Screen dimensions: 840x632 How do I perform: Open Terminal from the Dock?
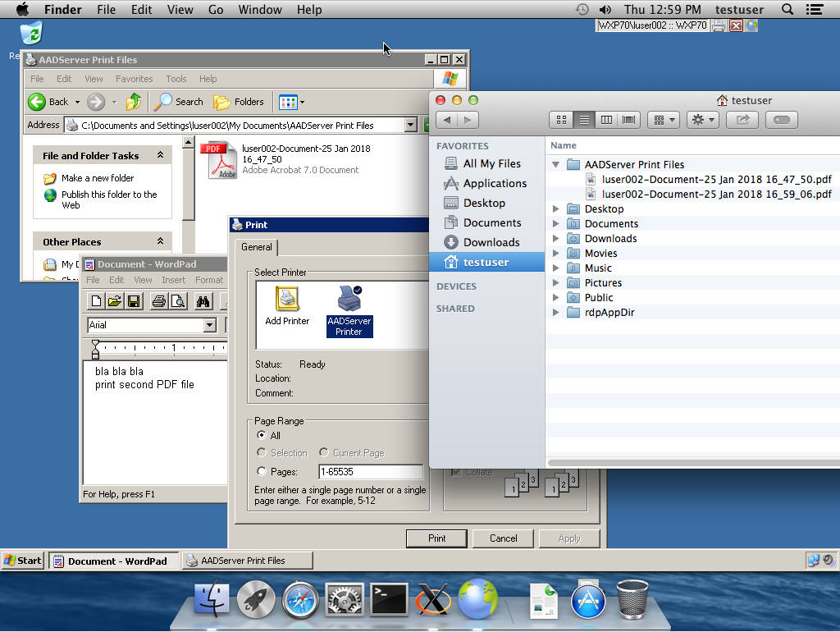pyautogui.click(x=389, y=600)
